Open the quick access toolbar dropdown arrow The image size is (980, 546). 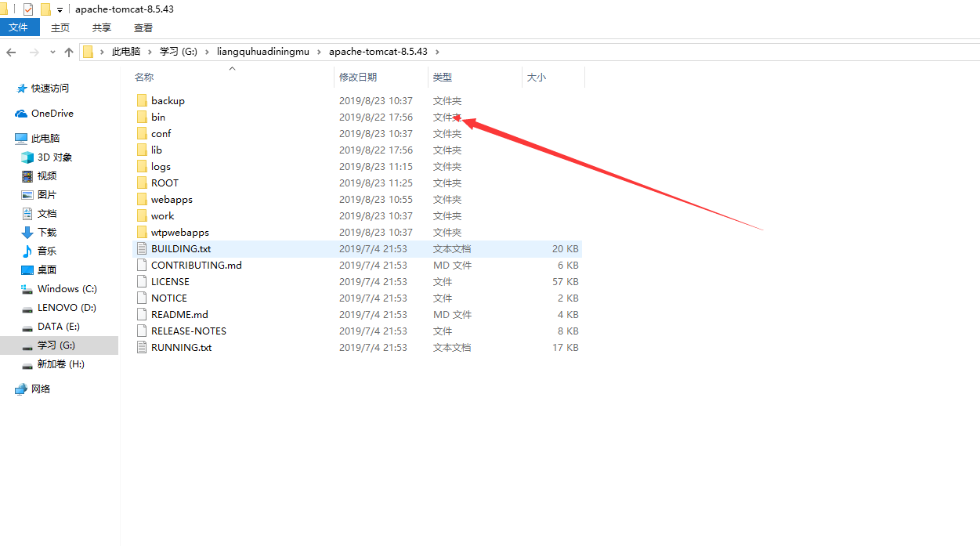point(60,10)
